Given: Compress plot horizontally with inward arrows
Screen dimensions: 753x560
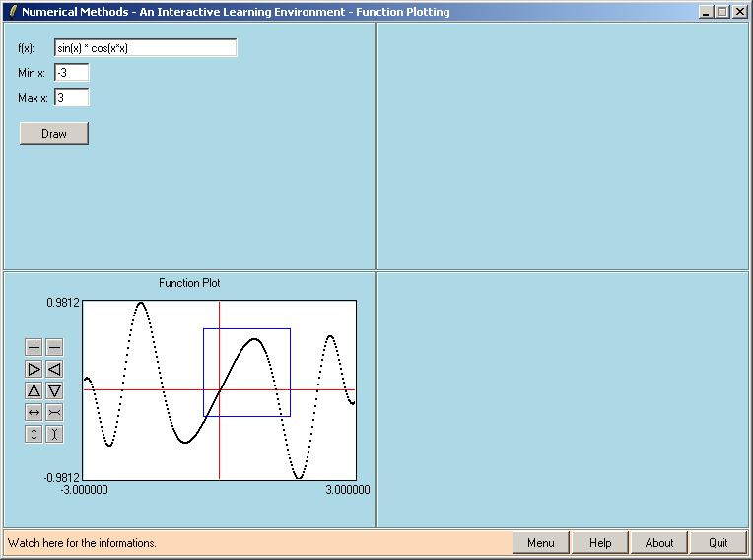Looking at the screenshot, I should [55, 412].
